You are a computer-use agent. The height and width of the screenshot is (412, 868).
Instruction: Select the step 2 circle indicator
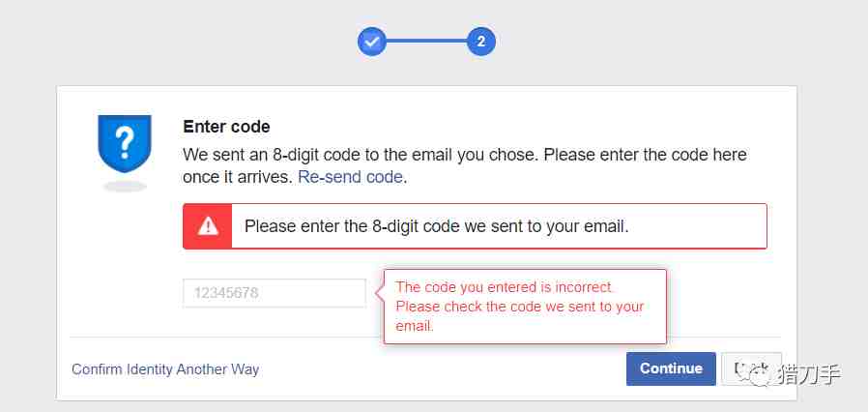(x=481, y=42)
